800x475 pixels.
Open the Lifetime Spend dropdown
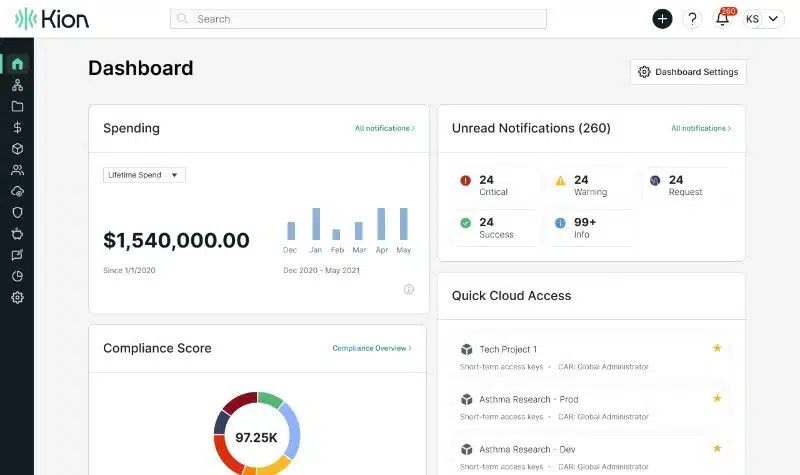pyautogui.click(x=144, y=175)
